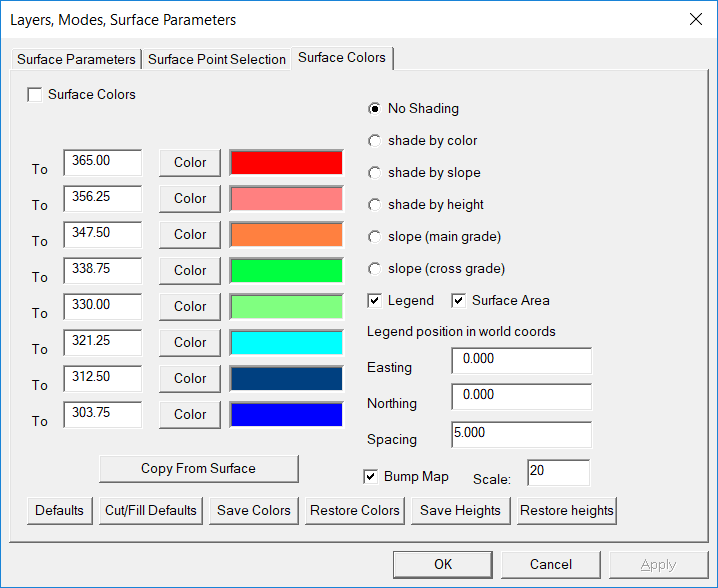Click the orange color swatch
The image size is (718, 588).
pos(286,234)
